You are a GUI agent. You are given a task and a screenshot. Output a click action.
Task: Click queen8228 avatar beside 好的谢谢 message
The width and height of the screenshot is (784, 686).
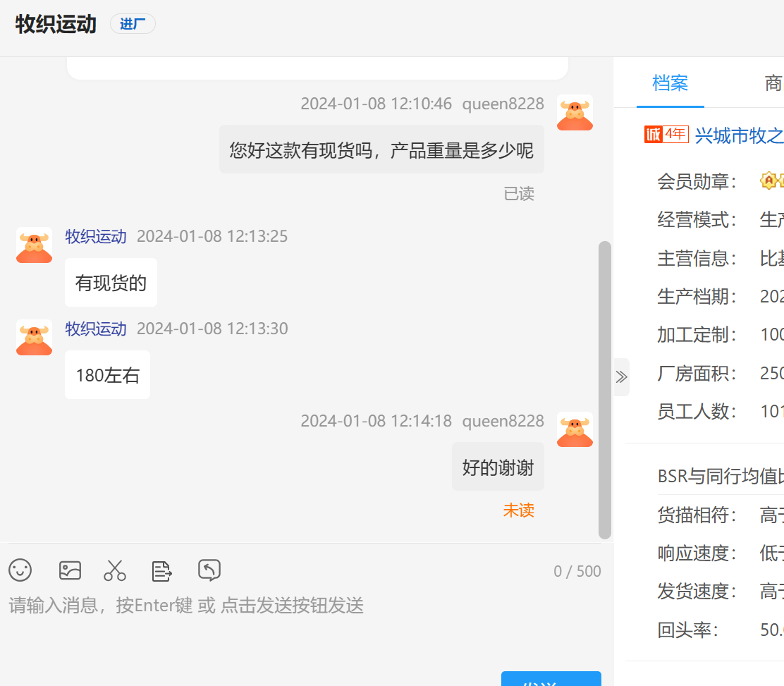click(575, 430)
